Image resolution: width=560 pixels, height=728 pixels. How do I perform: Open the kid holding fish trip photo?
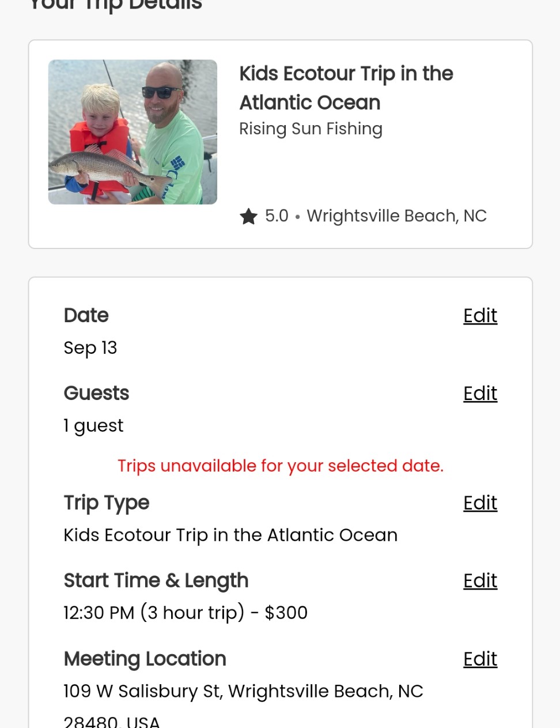coord(133,132)
